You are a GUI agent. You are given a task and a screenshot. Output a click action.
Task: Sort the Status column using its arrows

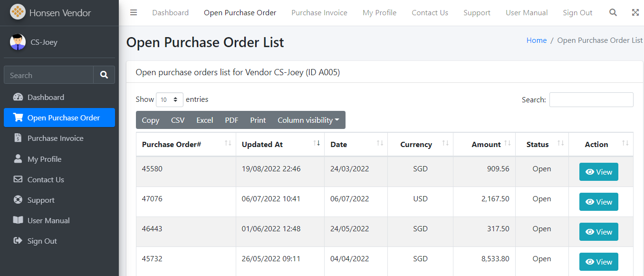[x=560, y=144]
